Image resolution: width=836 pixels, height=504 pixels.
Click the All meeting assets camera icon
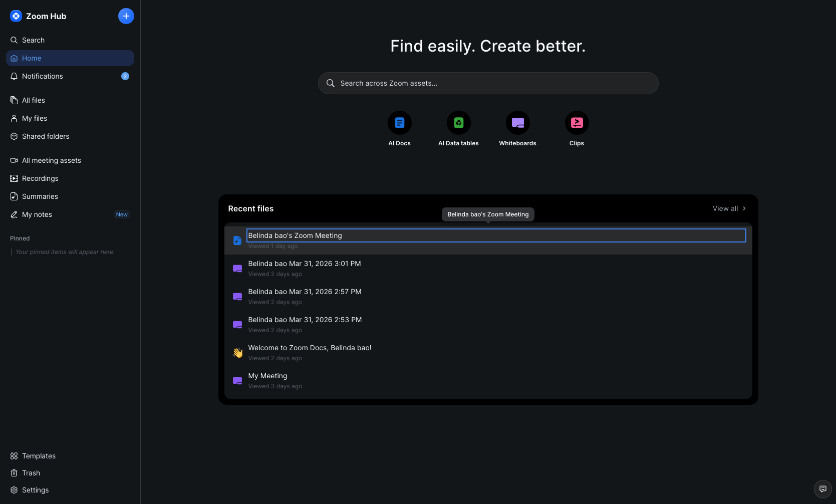14,160
